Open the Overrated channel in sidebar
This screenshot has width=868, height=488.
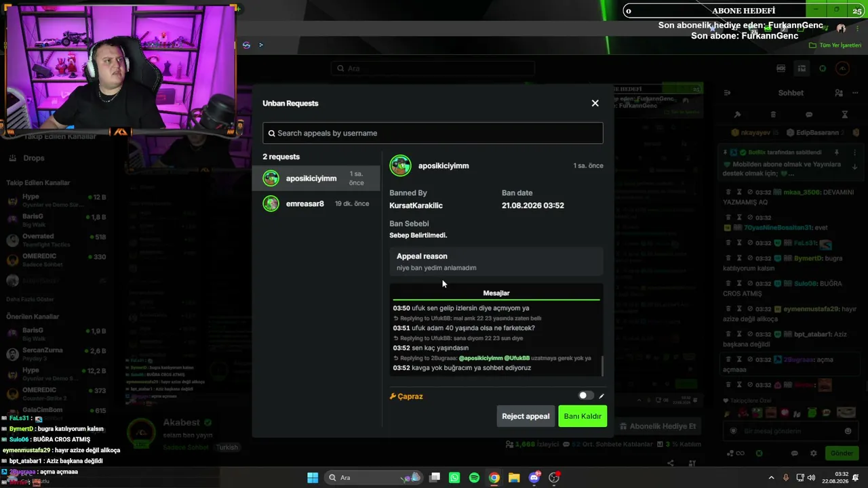57,240
